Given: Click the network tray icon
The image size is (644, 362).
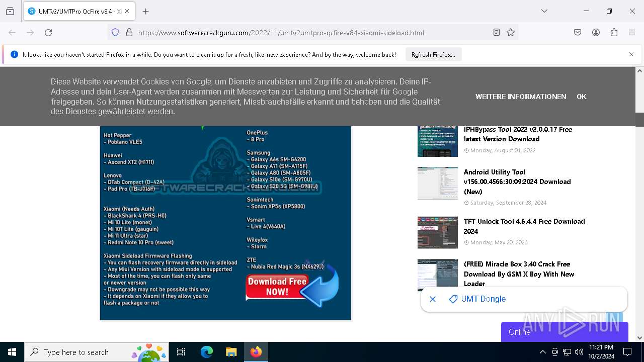Looking at the screenshot, I should (567, 352).
